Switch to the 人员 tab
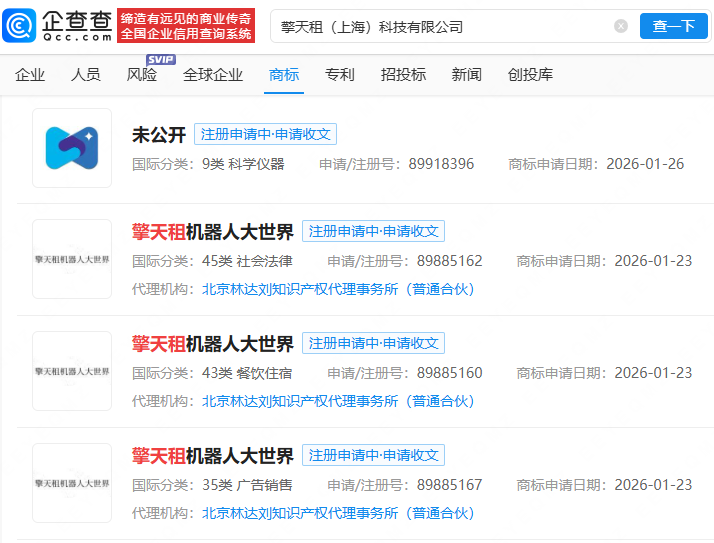This screenshot has width=714, height=543. point(86,75)
